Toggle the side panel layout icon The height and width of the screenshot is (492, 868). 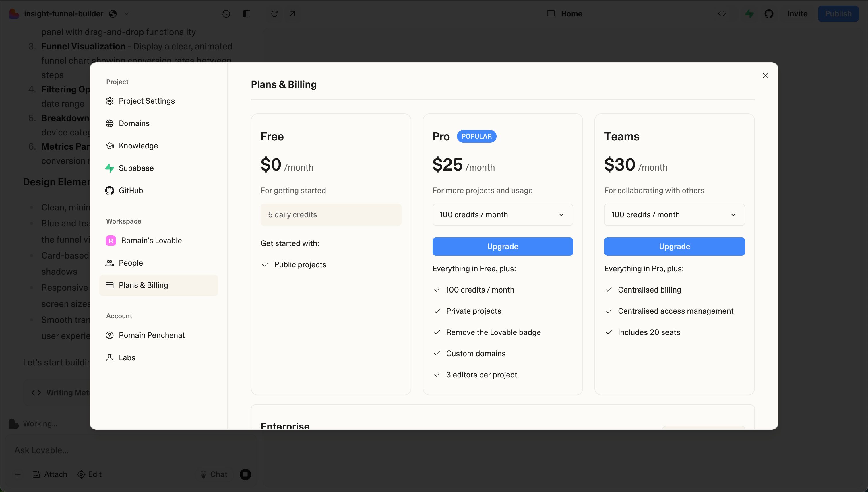coord(247,14)
